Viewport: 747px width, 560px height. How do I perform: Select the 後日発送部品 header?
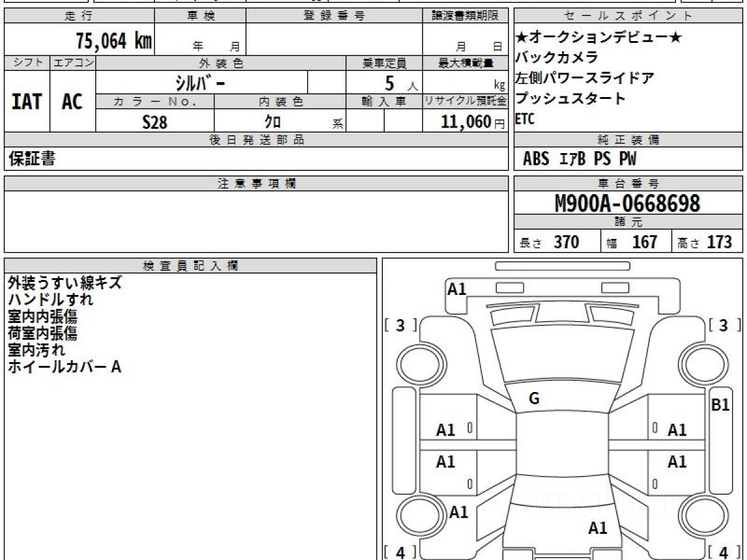click(x=256, y=140)
